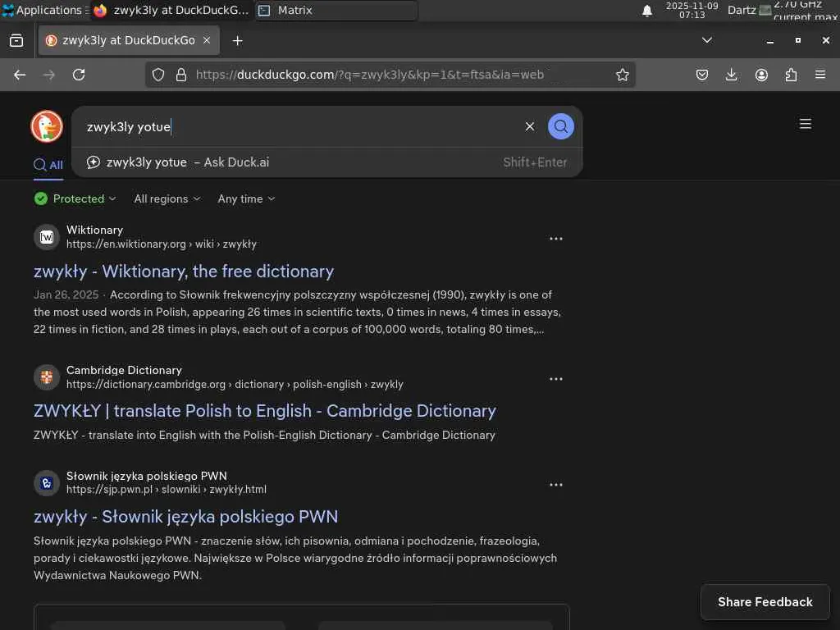Choose the Ask Duck.ai suggestion
Image resolution: width=840 pixels, height=630 pixels.
(x=187, y=162)
